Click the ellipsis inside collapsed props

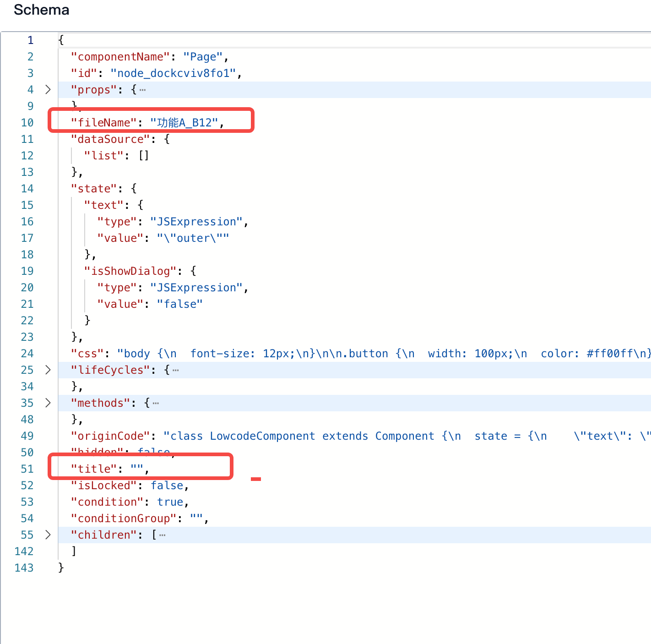click(142, 90)
